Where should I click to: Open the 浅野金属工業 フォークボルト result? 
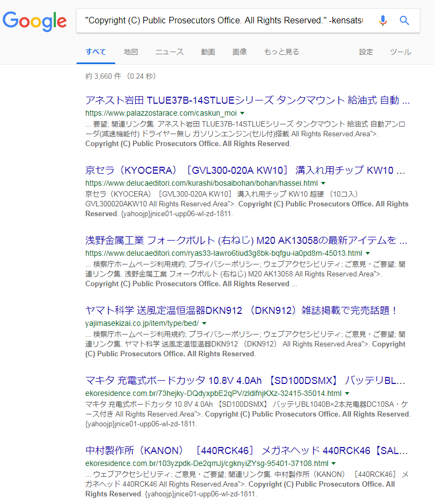pos(246,240)
